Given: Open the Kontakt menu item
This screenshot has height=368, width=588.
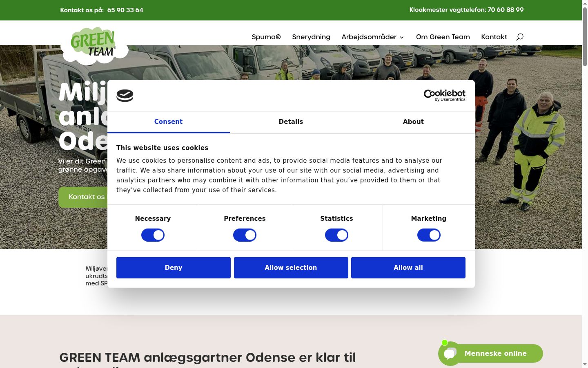Looking at the screenshot, I should (494, 37).
